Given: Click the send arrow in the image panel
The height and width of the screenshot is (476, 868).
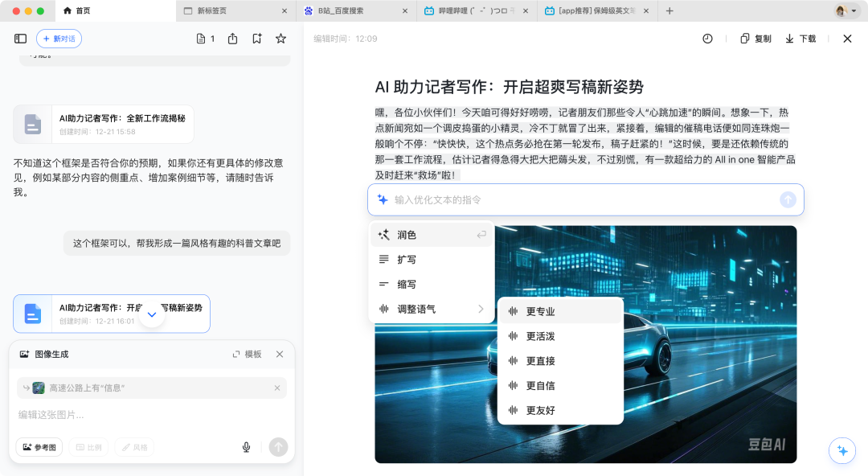Looking at the screenshot, I should coord(278,447).
